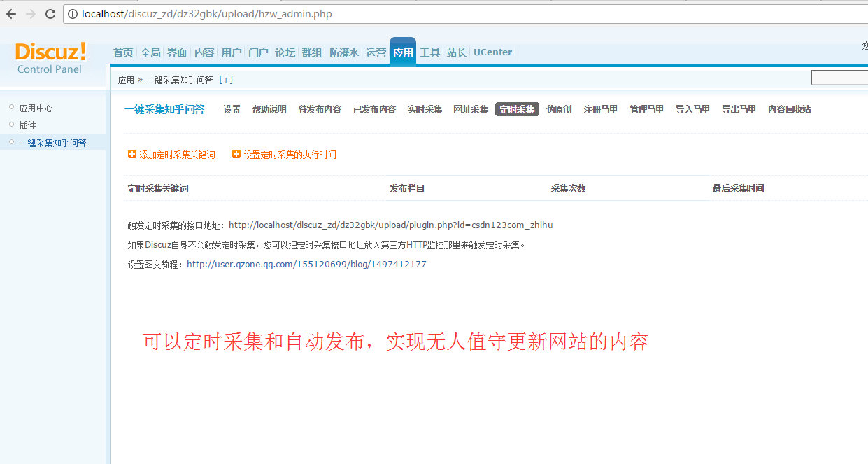Viewport: 868px width, 464px height.
Task: Open the 全局 top menu
Action: point(150,52)
